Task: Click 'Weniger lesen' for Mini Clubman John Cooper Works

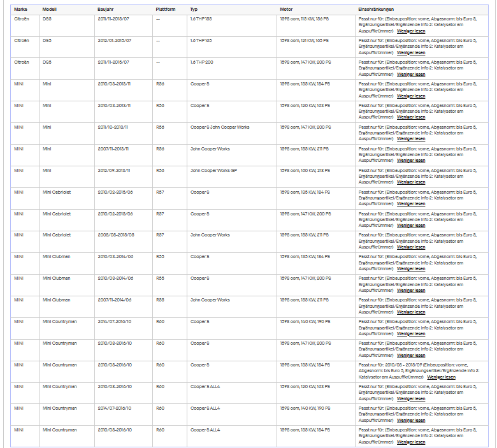Action: click(411, 312)
